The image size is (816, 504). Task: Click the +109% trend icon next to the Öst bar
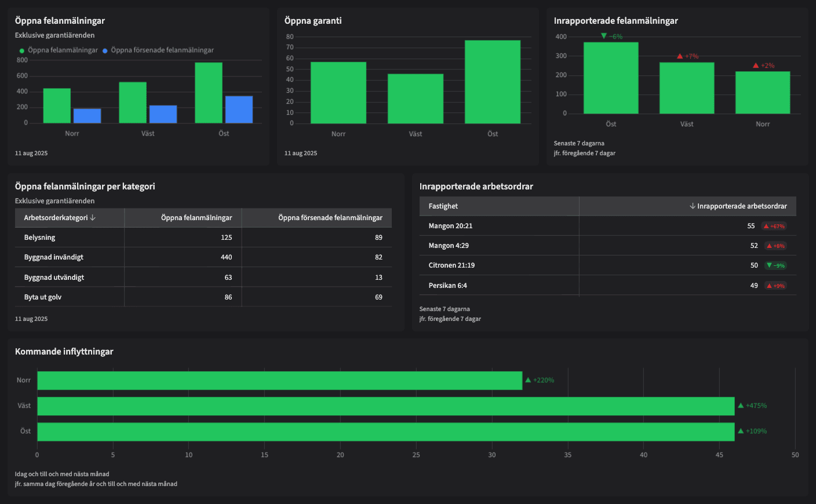pyautogui.click(x=752, y=431)
